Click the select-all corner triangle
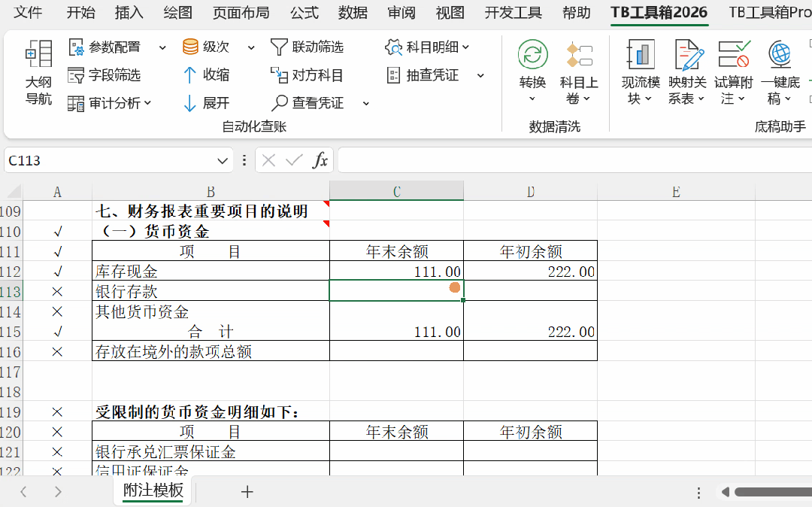The width and height of the screenshot is (812, 507). pyautogui.click(x=14, y=192)
